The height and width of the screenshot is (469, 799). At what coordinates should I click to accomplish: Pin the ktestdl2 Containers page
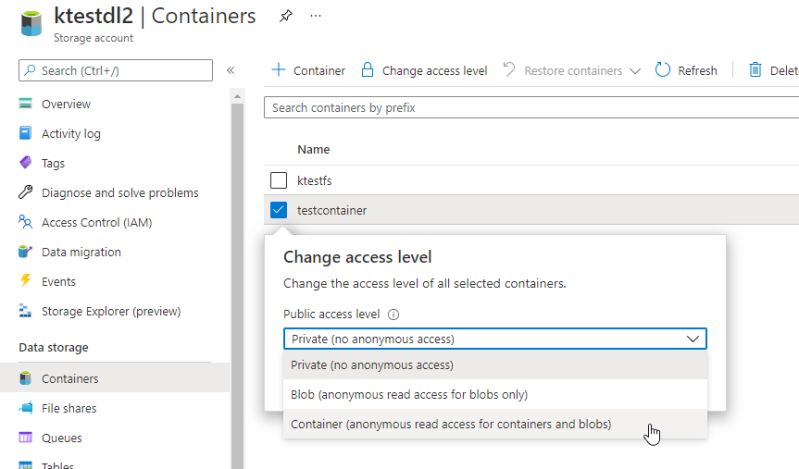[286, 17]
